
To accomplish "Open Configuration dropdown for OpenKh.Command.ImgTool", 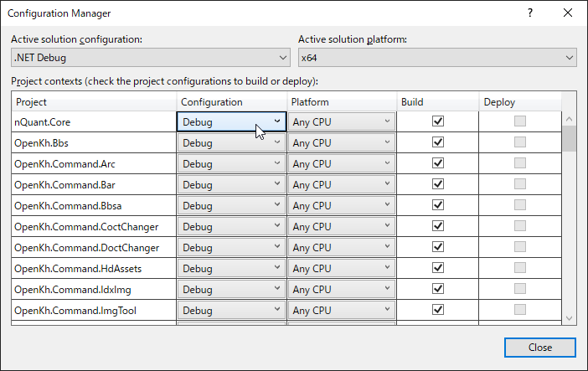I will click(231, 311).
